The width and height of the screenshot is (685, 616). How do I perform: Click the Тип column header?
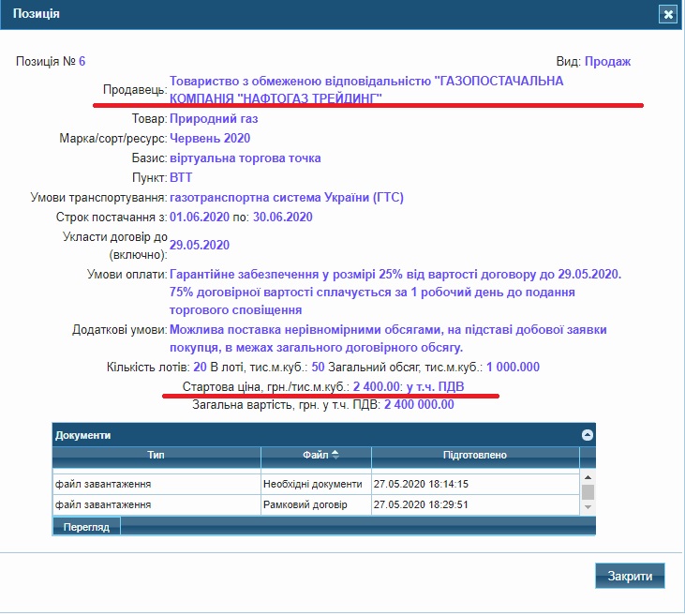point(156,455)
